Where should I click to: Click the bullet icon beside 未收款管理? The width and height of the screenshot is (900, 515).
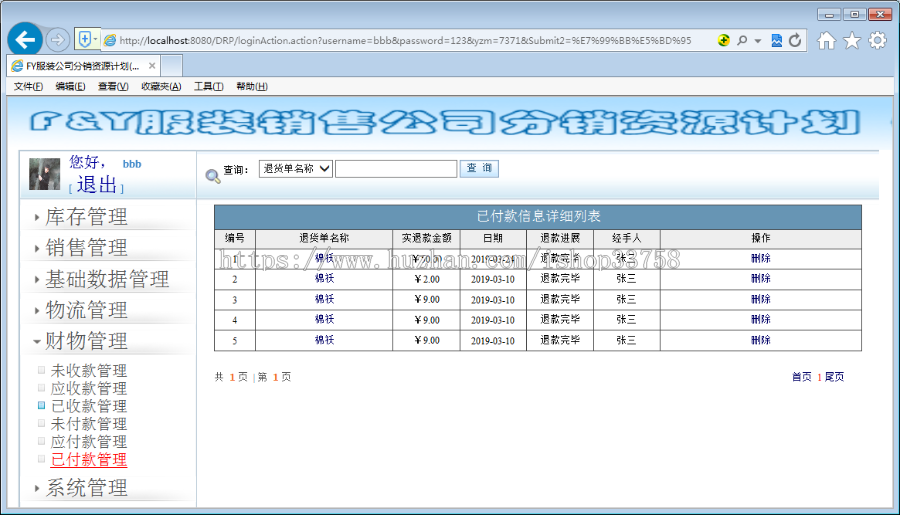pyautogui.click(x=41, y=370)
